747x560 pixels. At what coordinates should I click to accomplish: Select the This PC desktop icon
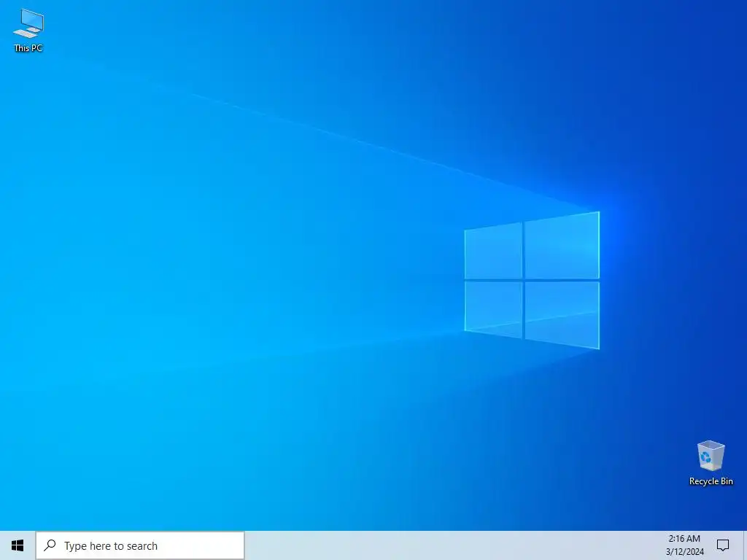click(x=28, y=30)
